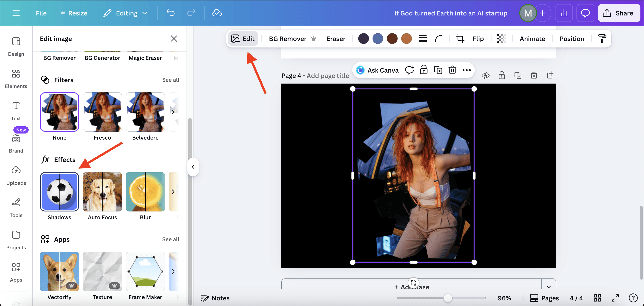The image size is (644, 306).
Task: Click See all next to Filters
Action: click(x=170, y=80)
